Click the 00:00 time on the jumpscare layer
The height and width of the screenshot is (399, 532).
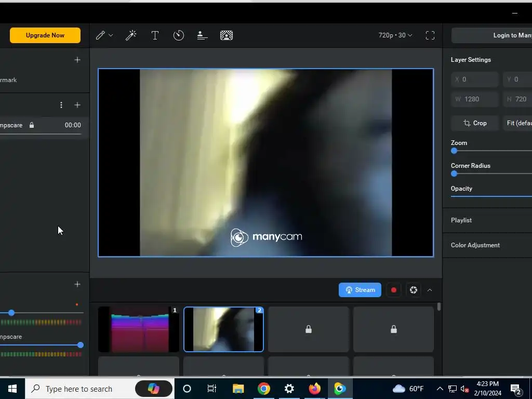pos(73,125)
